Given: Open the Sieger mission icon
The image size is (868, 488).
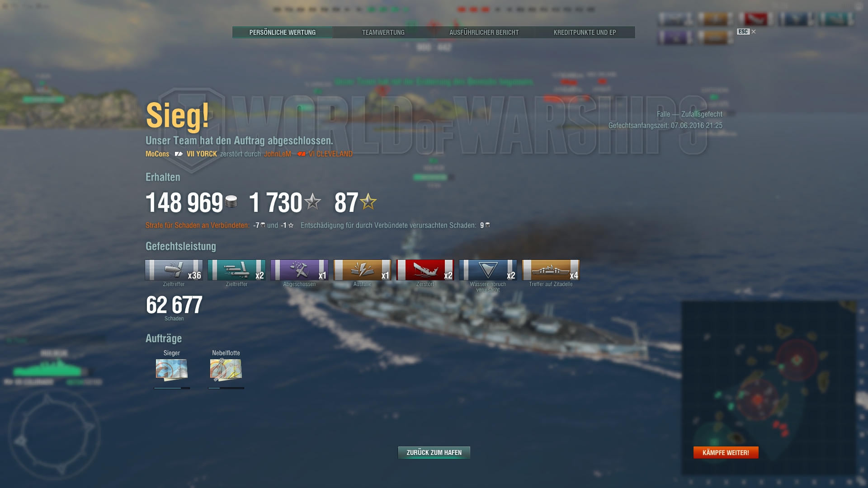Looking at the screenshot, I should pos(172,370).
